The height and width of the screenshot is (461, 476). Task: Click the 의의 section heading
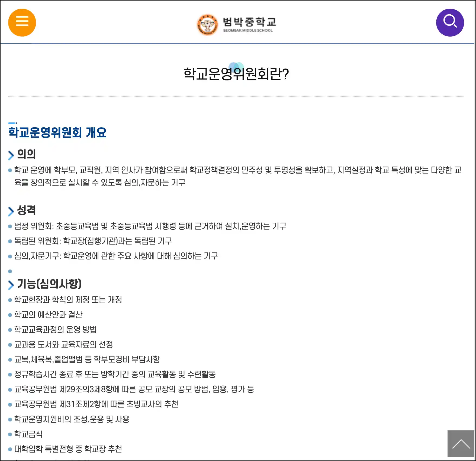26,154
